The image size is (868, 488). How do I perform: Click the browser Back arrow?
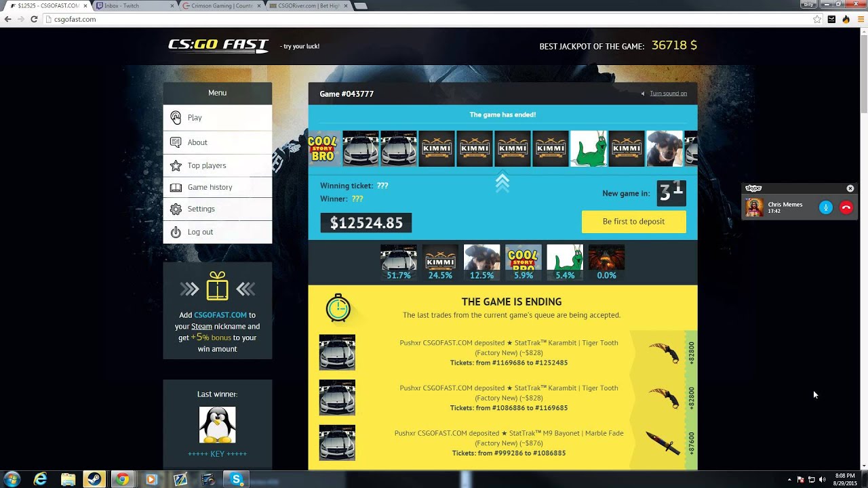coord(7,19)
